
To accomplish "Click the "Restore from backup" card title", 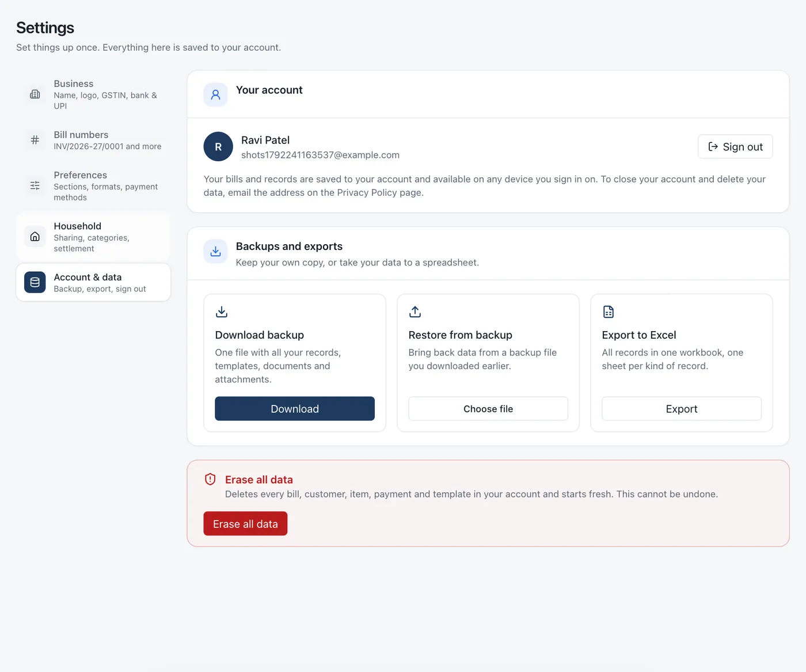I will click(460, 335).
